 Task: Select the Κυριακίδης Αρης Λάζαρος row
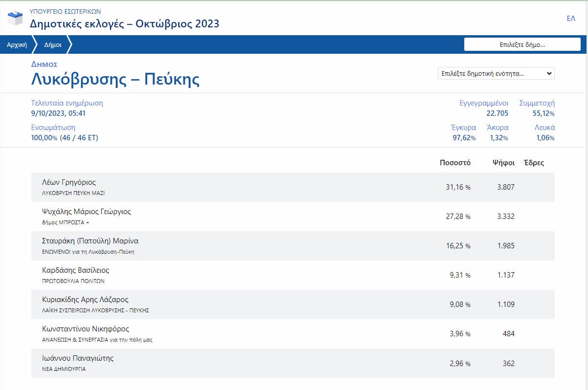click(293, 304)
